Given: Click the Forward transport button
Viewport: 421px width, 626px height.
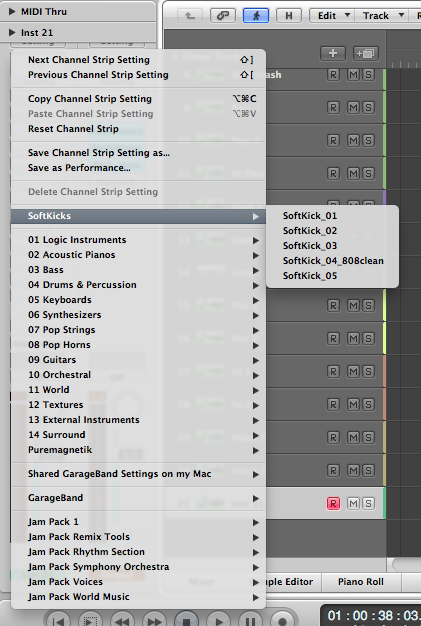Looking at the screenshot, I should pyautogui.click(x=154, y=621).
